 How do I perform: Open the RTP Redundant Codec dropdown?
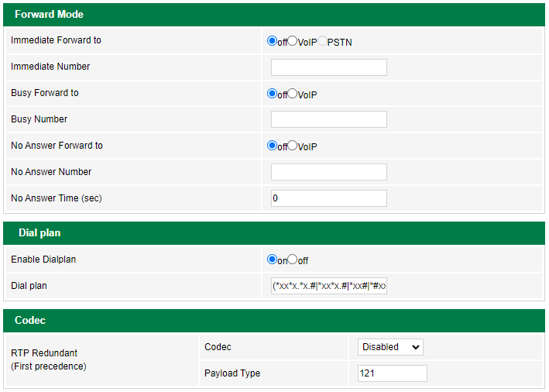pos(390,347)
